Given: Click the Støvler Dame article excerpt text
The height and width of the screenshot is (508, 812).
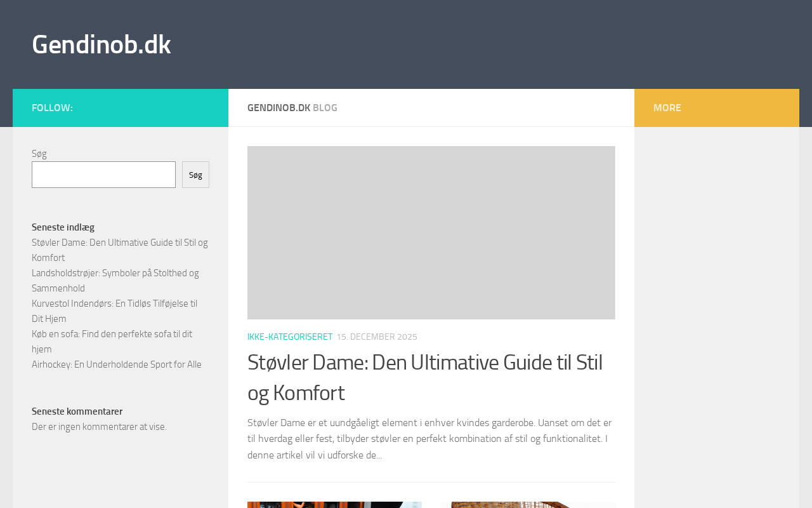Looking at the screenshot, I should click(x=429, y=439).
